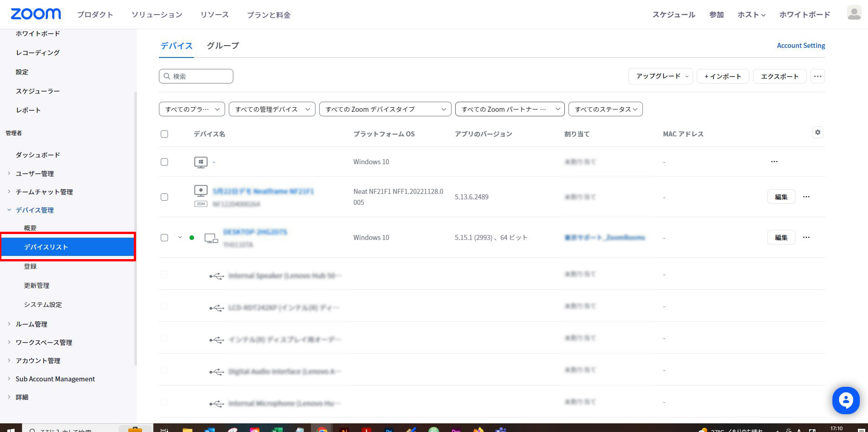Image resolution: width=868 pixels, height=432 pixels.
Task: Open the user profile avatar menu
Action: pos(854,13)
